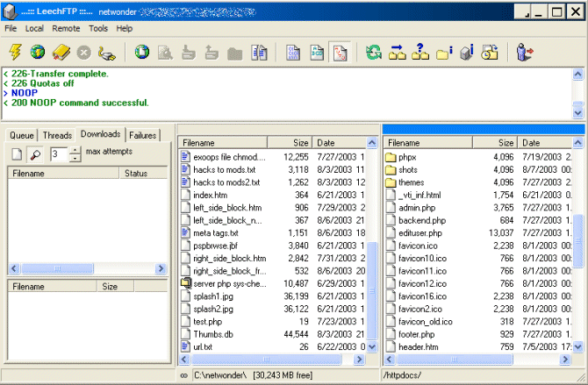Decrease max attempts with down arrow

pyautogui.click(x=75, y=159)
